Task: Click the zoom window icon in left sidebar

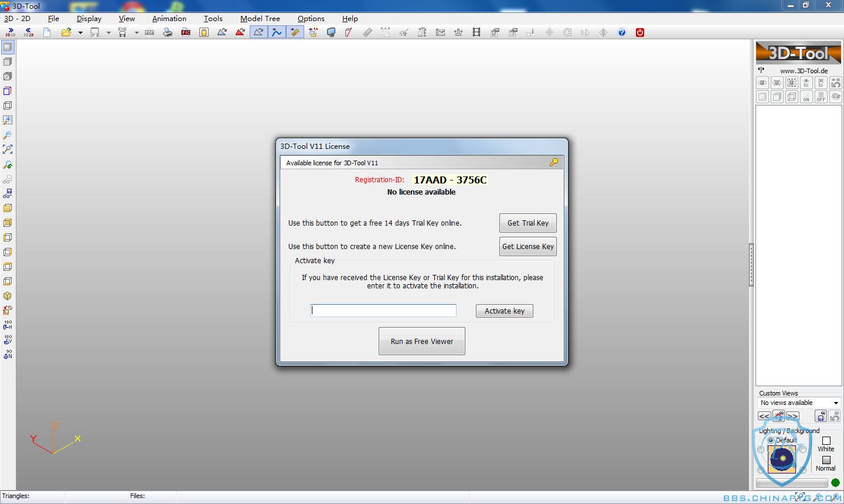Action: coord(8,120)
